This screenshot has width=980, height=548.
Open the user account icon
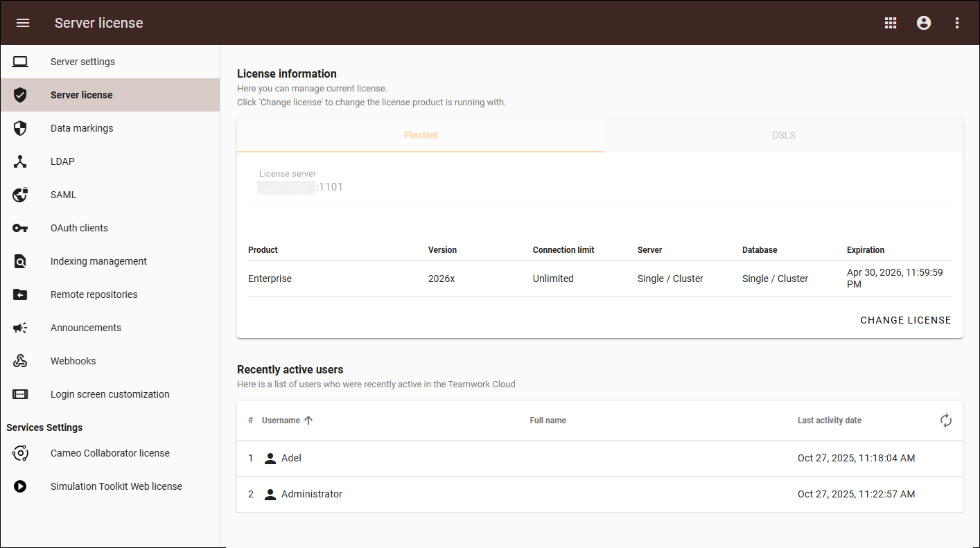(x=924, y=23)
